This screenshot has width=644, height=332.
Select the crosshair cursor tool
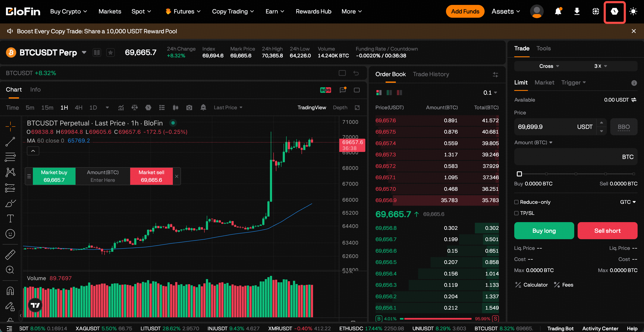pyautogui.click(x=10, y=126)
